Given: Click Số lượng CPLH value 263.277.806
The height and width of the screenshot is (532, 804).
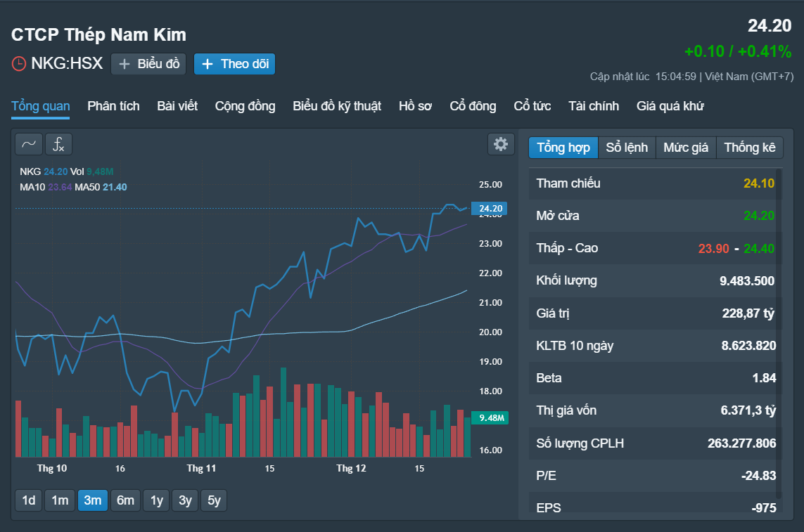Looking at the screenshot, I should [x=741, y=443].
